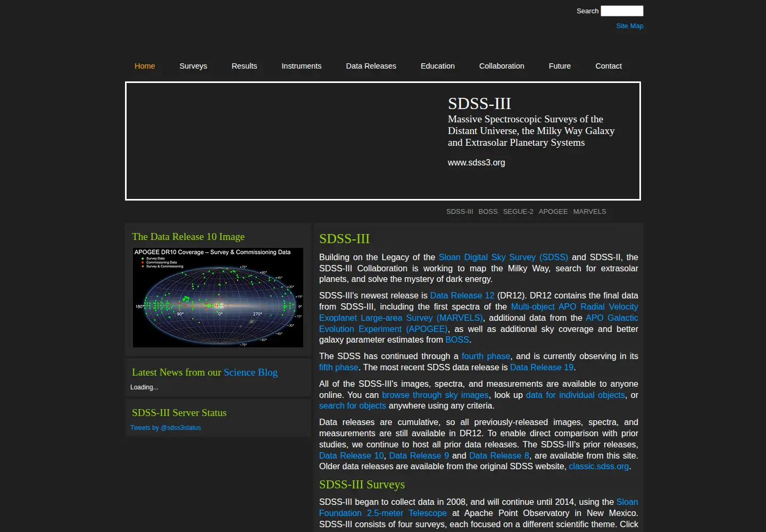The width and height of the screenshot is (766, 532).
Task: Click the Search input field
Action: 622,11
